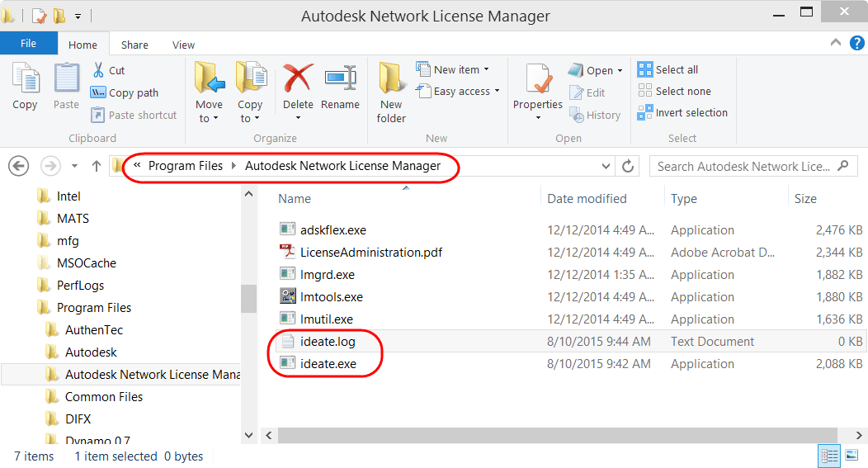Screen dimensions: 868x468
Task: Open the Properties icon in ribbon
Action: point(537,78)
